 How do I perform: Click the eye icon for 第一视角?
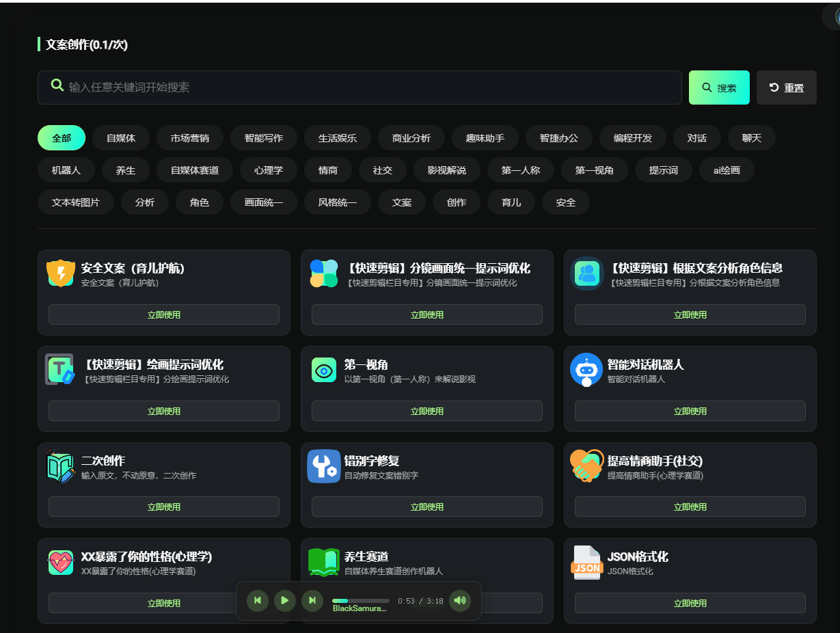coord(323,370)
